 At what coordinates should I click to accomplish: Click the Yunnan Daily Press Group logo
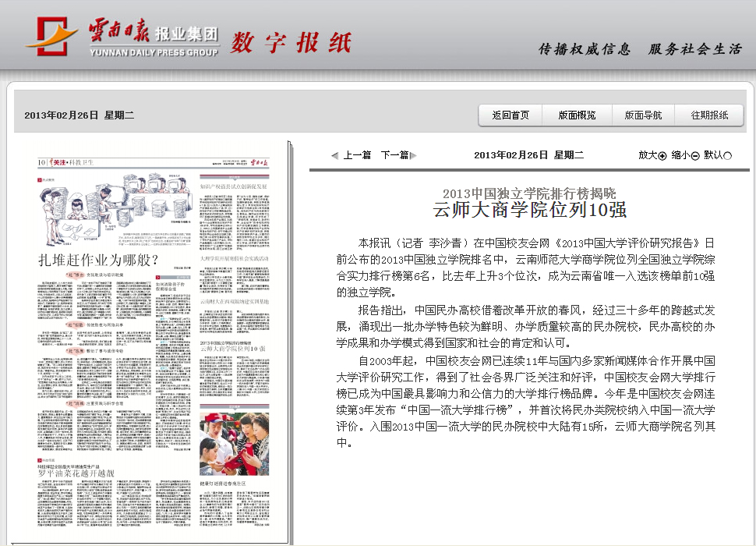123,37
